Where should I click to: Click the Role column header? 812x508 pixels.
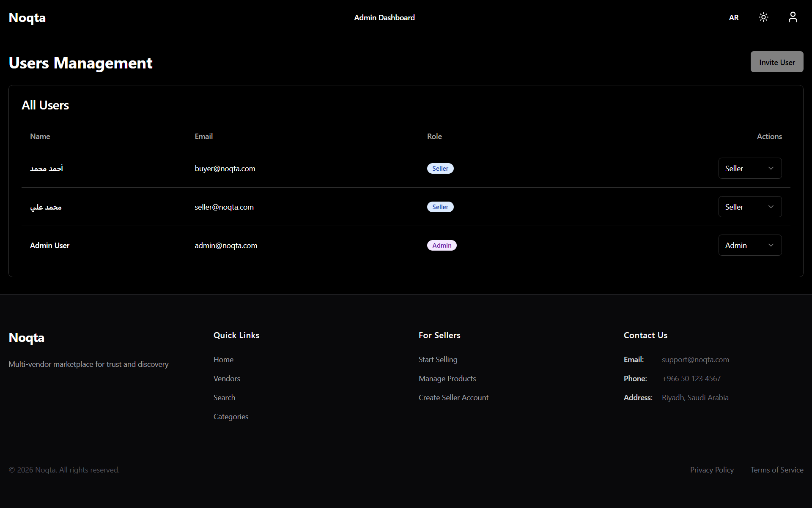click(434, 136)
